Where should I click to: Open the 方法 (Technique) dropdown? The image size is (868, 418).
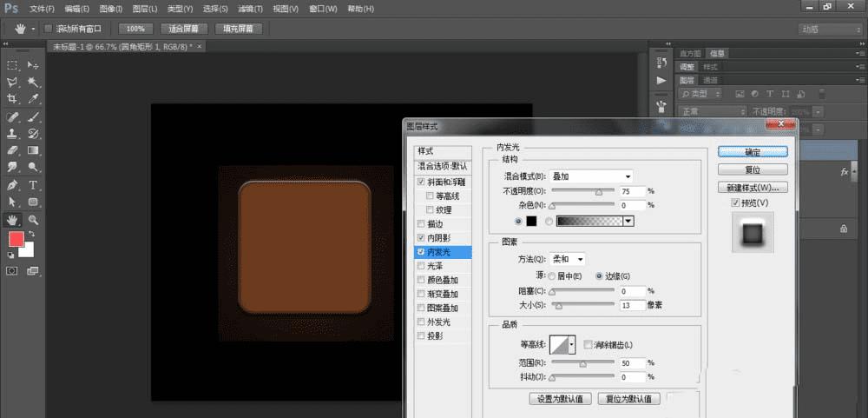point(569,259)
